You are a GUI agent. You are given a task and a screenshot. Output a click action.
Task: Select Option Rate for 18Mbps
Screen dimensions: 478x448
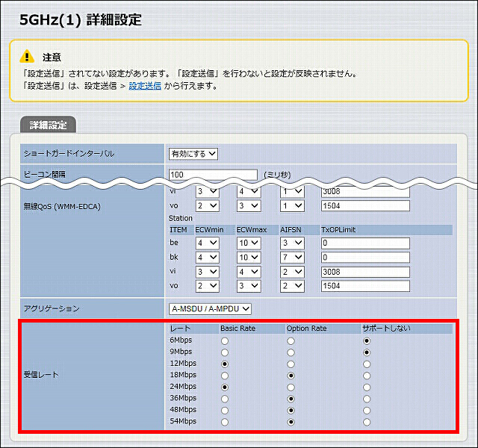(x=291, y=376)
